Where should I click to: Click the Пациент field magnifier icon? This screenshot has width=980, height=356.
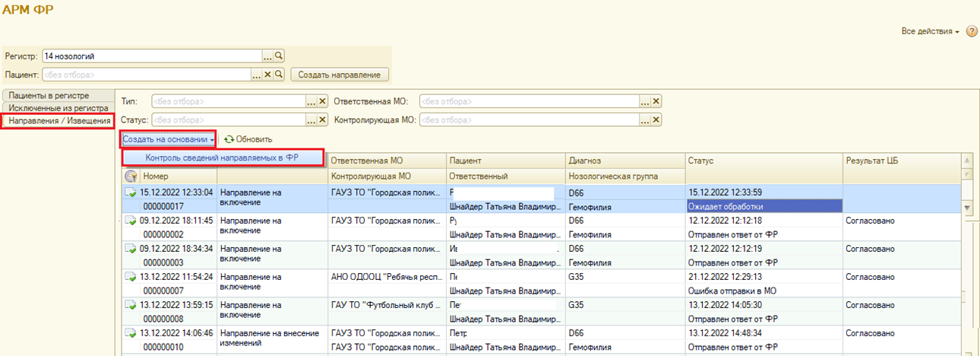279,75
